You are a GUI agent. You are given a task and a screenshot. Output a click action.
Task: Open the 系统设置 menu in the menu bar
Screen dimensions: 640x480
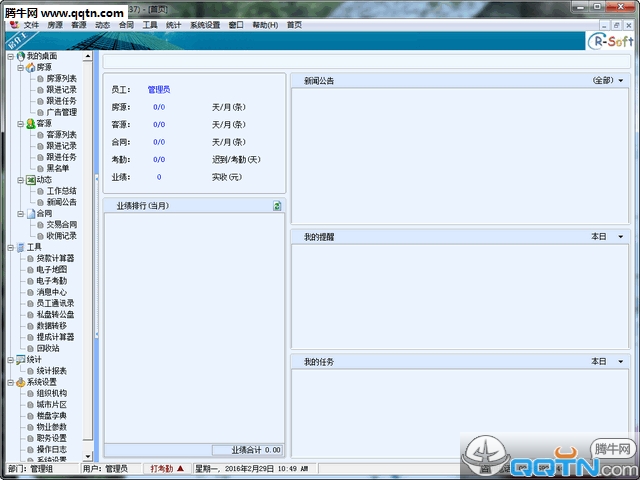206,24
